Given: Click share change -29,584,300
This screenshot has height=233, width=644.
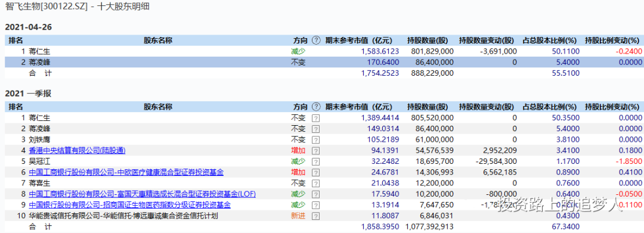Looking at the screenshot, I should (496, 161).
